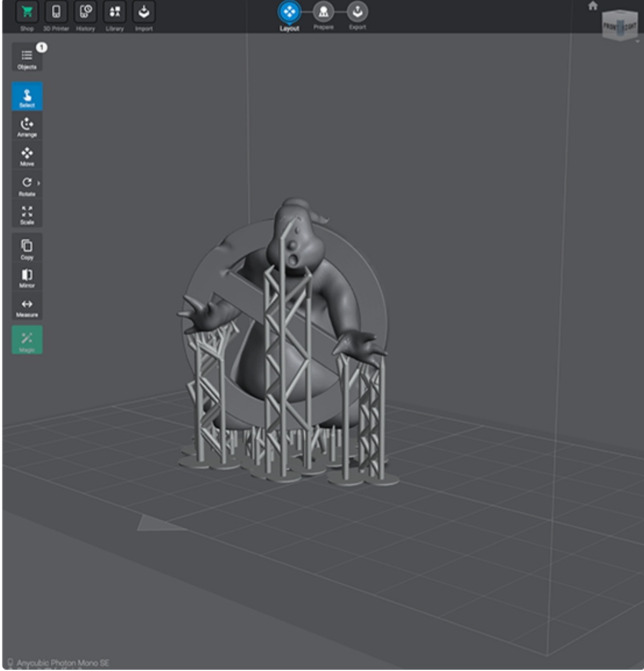Activate the Scale tool
The image size is (644, 671).
27,213
